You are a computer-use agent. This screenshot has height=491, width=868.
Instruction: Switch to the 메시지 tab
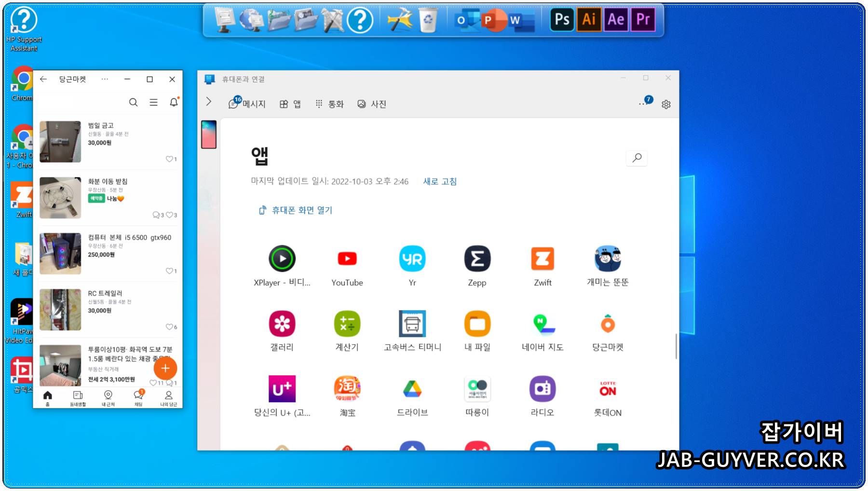tap(247, 104)
